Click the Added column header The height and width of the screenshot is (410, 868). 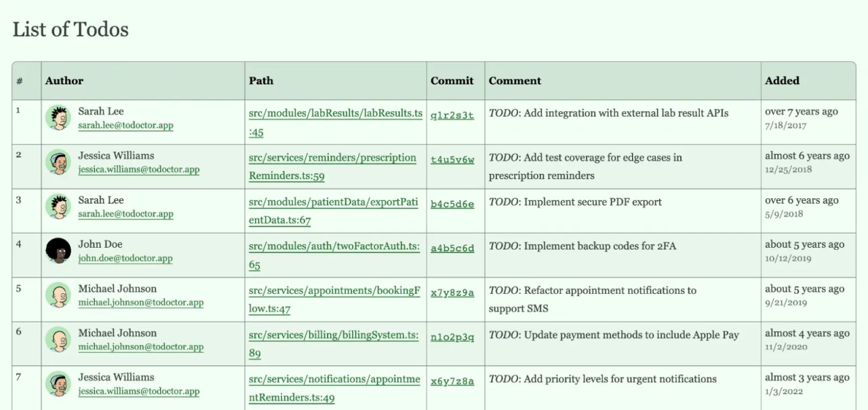click(782, 80)
